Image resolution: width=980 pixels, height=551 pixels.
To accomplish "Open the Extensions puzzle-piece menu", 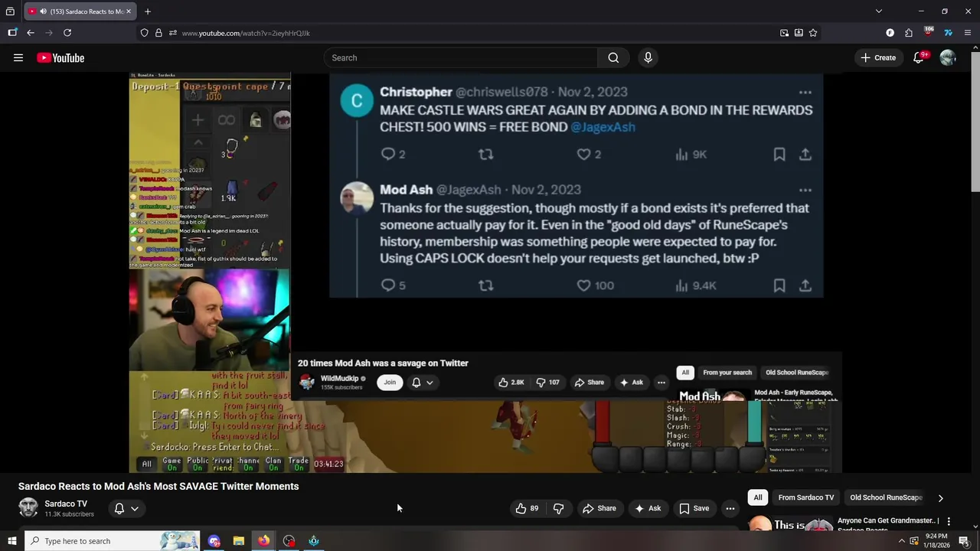I will (909, 33).
